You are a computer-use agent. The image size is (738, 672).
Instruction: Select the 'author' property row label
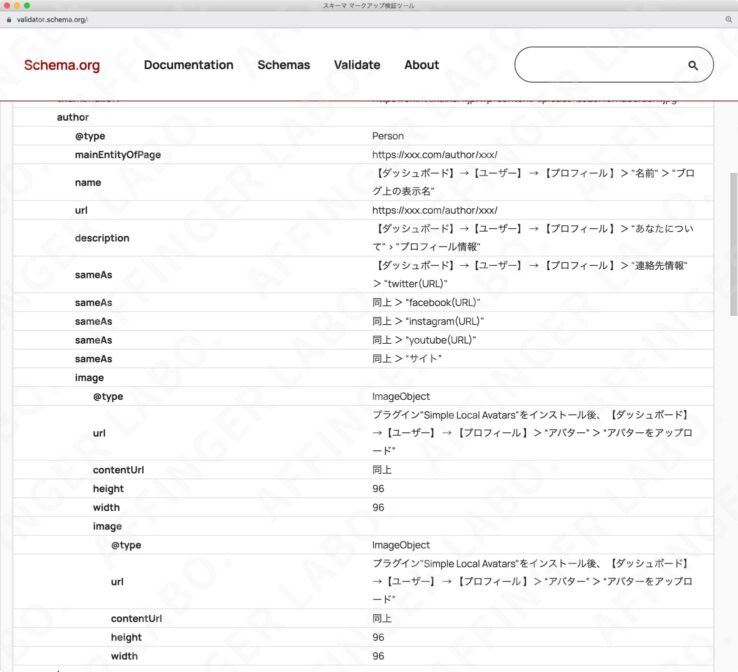coord(72,117)
